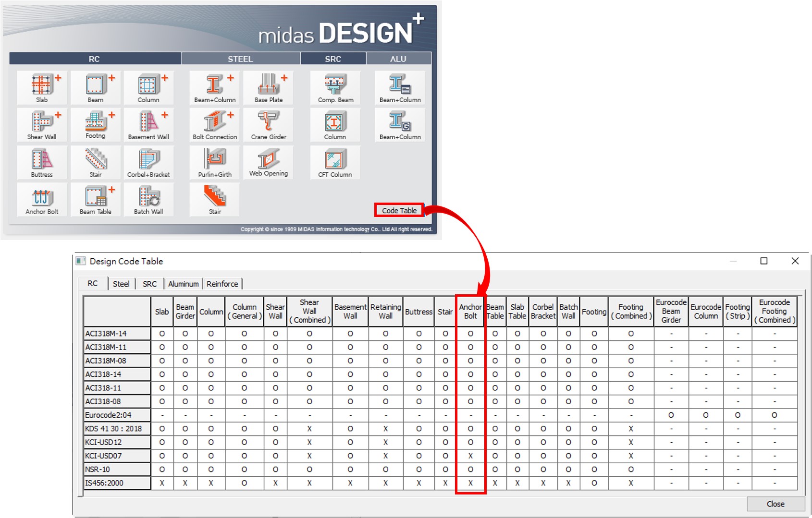Open the RC Column module

pyautogui.click(x=148, y=88)
